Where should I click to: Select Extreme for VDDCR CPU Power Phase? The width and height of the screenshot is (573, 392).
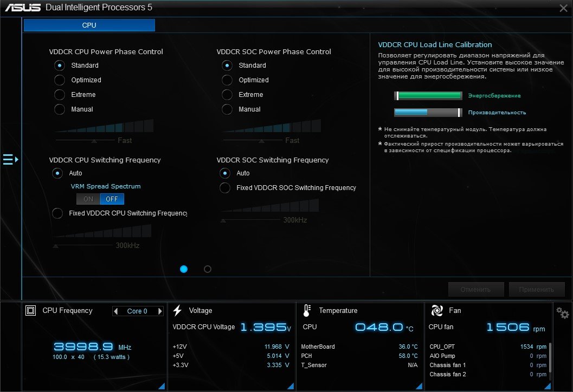[60, 95]
